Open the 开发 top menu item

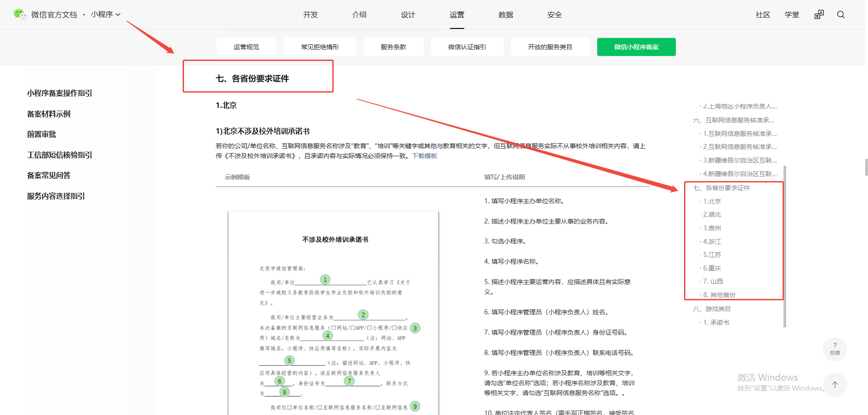310,14
